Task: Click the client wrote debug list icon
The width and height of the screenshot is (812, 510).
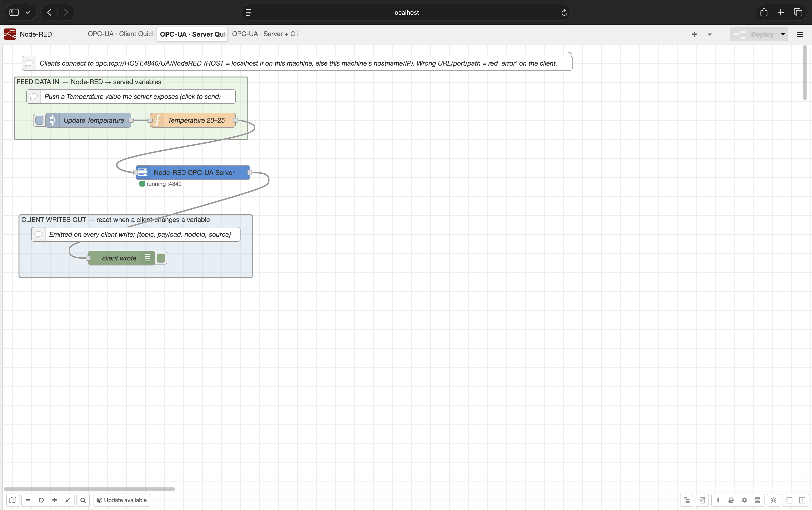Action: (148, 258)
